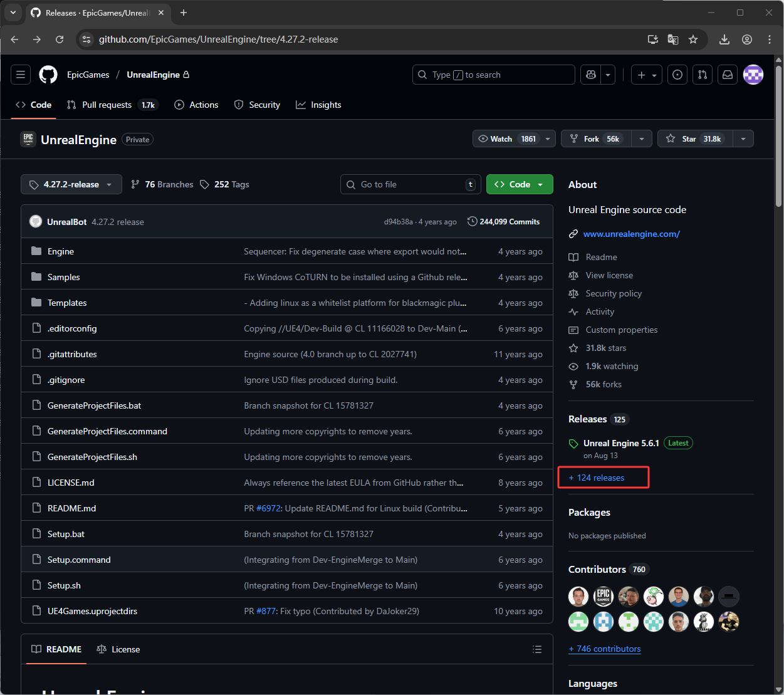Screen dimensions: 784x695
Task: Open the install app icon in address bar
Action: coord(653,39)
